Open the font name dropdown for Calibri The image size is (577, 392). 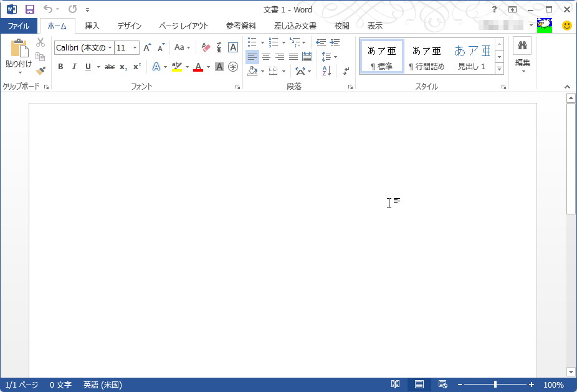(110, 47)
